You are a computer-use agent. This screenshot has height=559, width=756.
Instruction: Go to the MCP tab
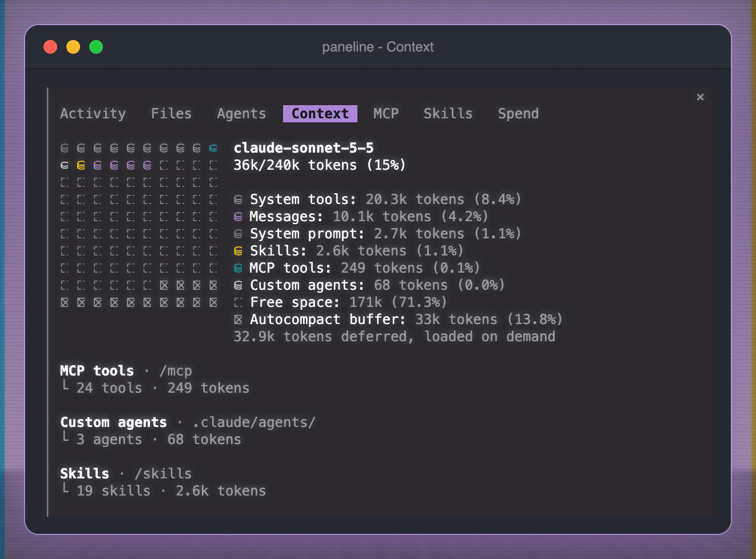(386, 114)
